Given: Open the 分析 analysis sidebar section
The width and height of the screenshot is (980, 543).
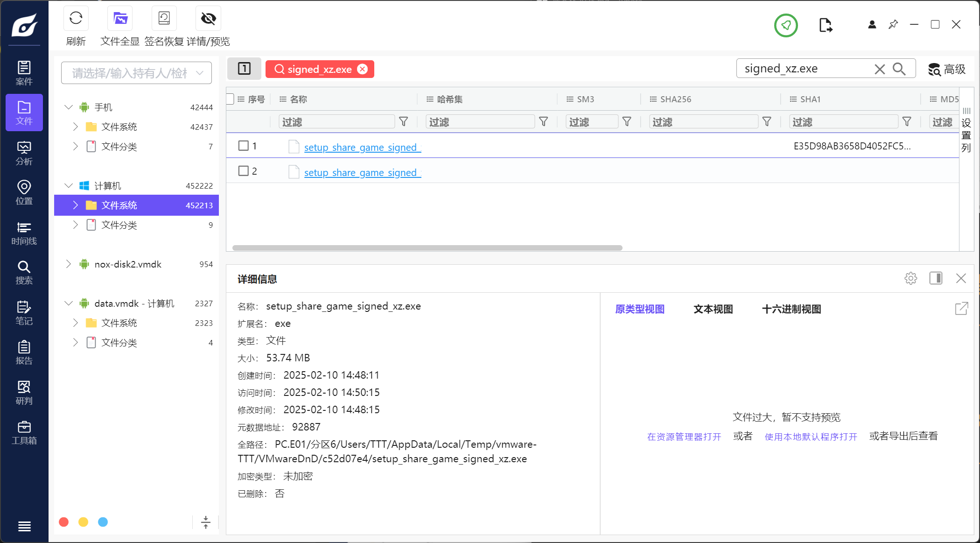Looking at the screenshot, I should pos(24,153).
